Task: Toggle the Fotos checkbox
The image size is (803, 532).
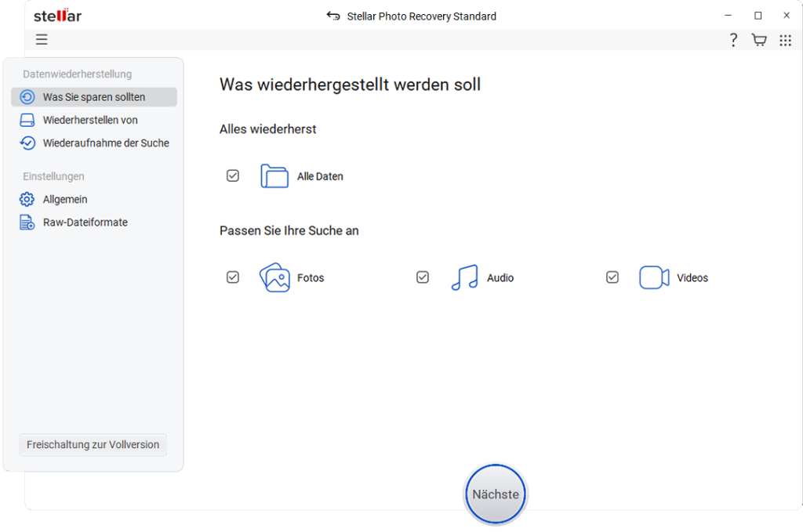Action: 233,277
